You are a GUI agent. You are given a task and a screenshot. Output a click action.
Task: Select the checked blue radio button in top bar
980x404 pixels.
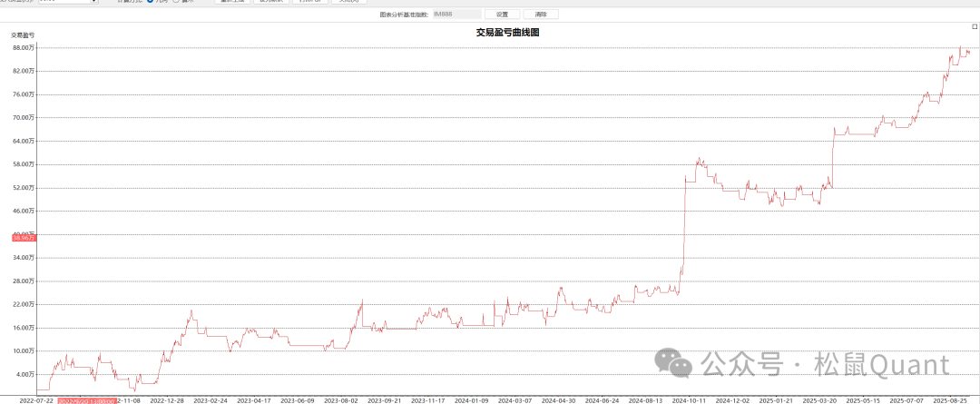pyautogui.click(x=151, y=1)
